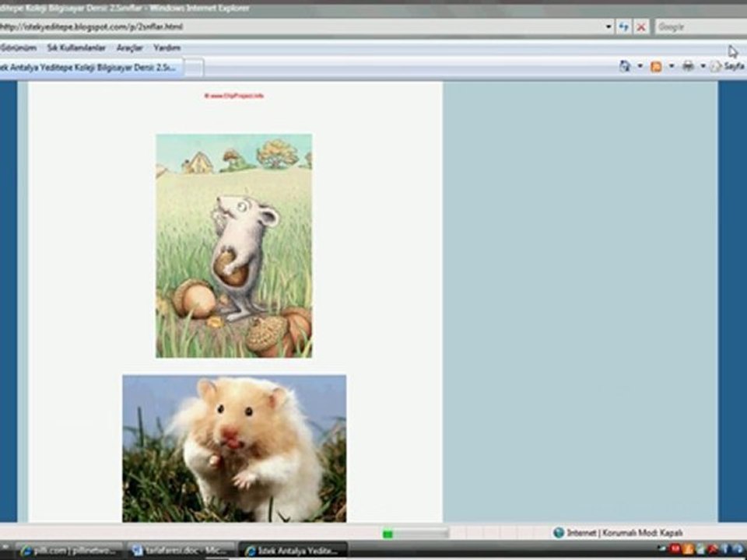Click the Internet zone globe icon
This screenshot has width=747, height=560.
coord(559,533)
